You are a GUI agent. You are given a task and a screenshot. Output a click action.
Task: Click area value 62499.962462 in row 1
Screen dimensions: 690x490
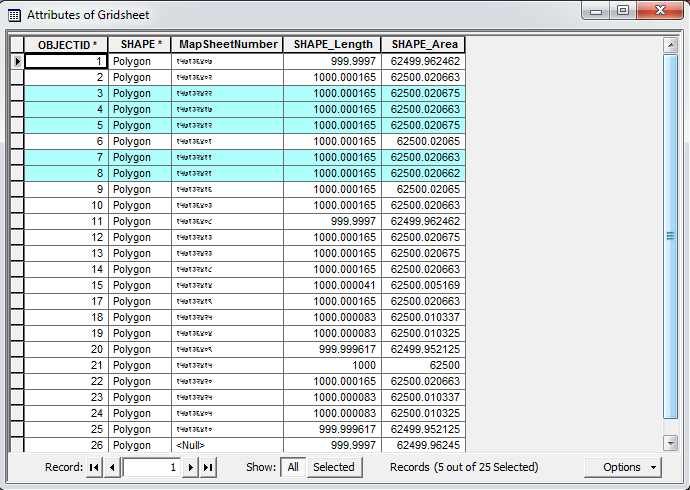423,61
